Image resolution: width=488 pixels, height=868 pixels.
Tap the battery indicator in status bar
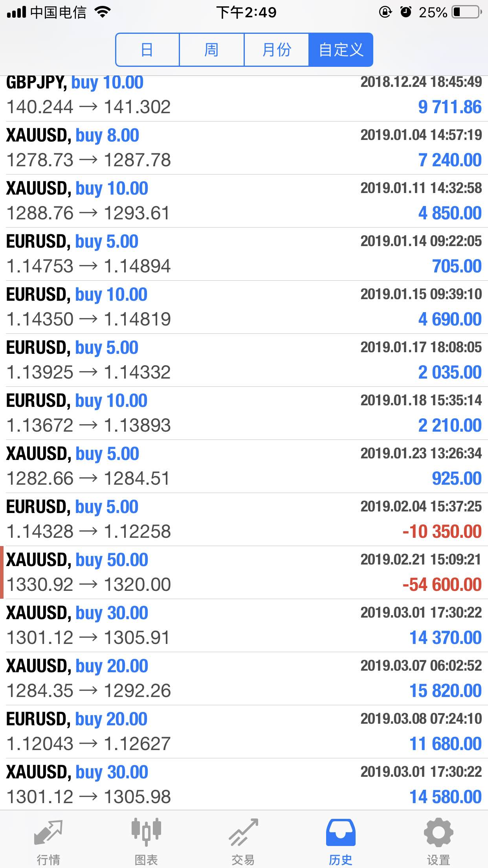[x=467, y=12]
